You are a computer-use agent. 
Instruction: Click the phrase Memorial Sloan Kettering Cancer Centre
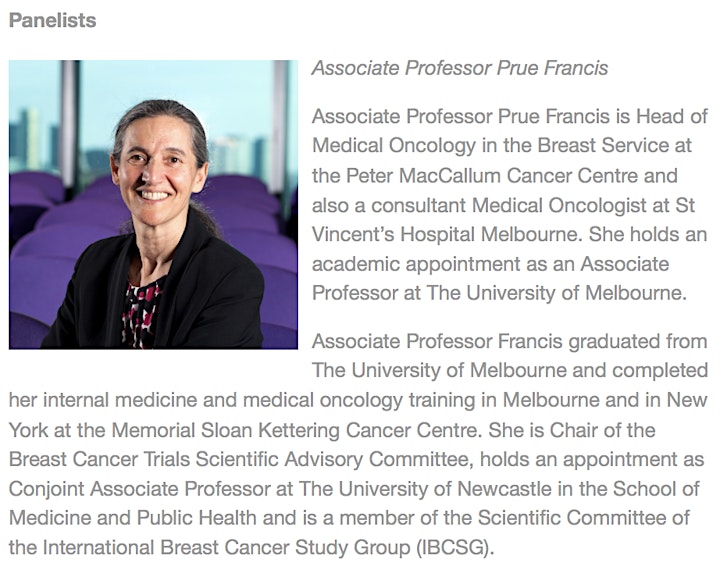(x=294, y=430)
